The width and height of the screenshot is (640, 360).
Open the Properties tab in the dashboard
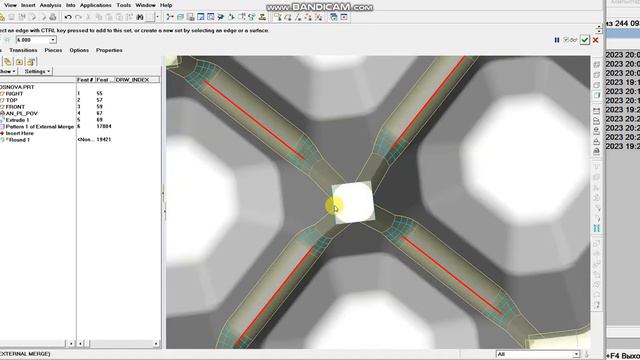pyautogui.click(x=109, y=50)
